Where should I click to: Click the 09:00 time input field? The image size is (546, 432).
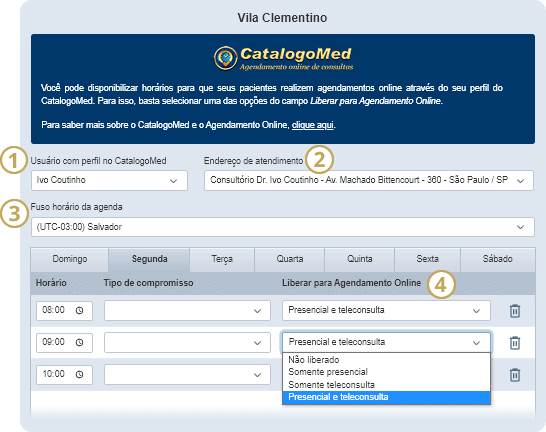(64, 343)
